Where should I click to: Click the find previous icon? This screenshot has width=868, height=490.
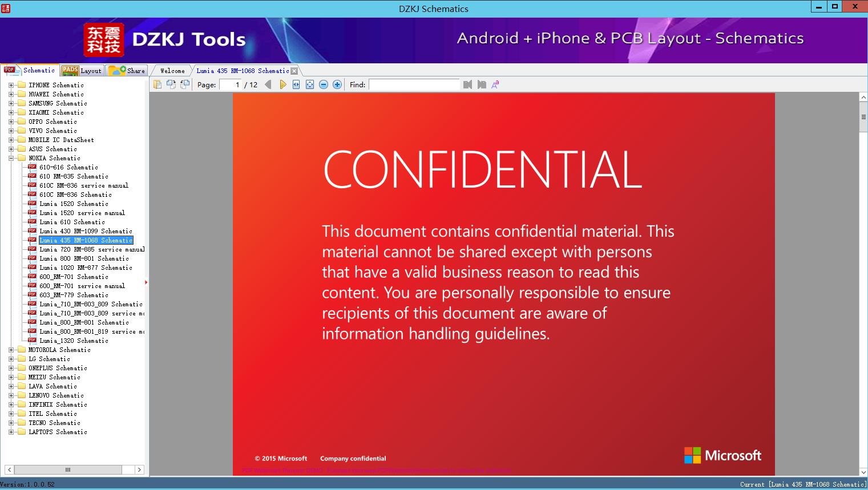468,84
